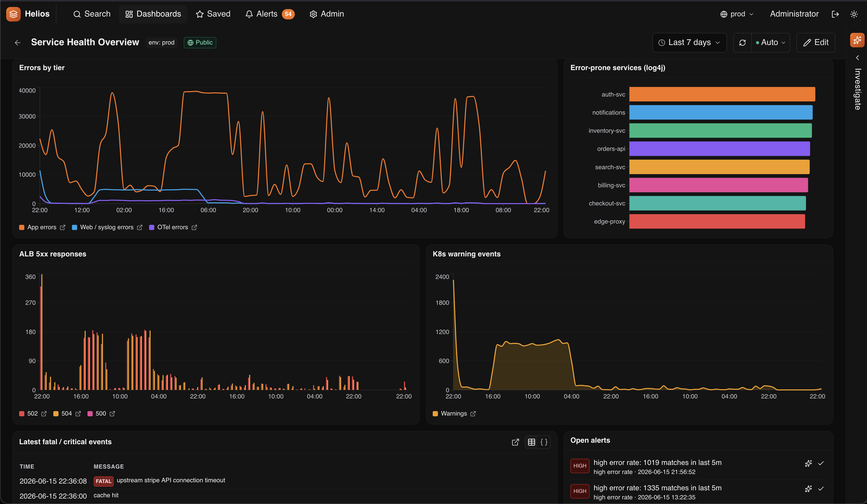867x504 pixels.
Task: Go back with the left arrow
Action: tap(18, 43)
